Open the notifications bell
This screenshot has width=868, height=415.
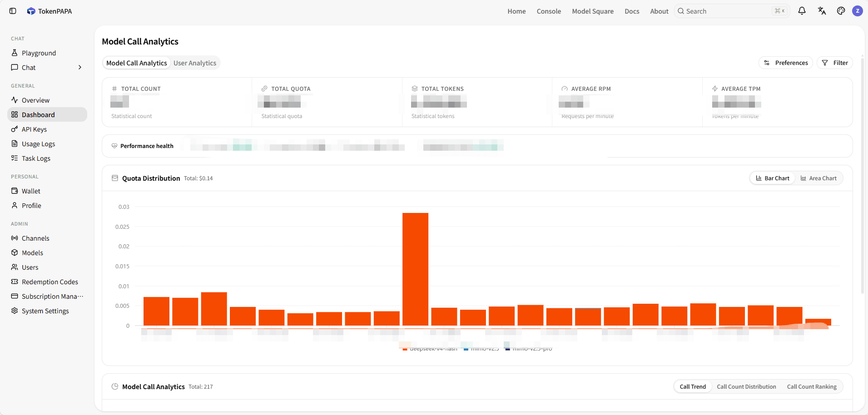[x=802, y=11]
